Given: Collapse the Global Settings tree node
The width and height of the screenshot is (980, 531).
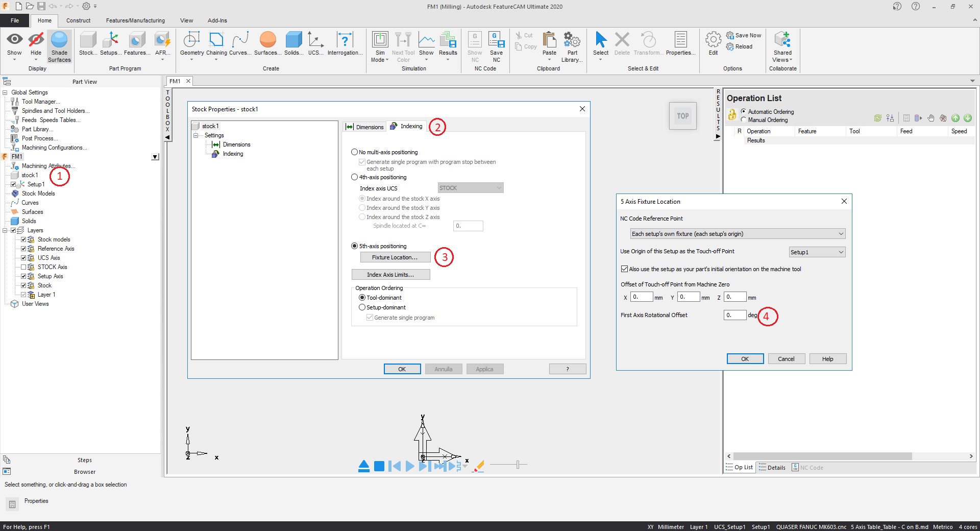Looking at the screenshot, I should pyautogui.click(x=5, y=92).
